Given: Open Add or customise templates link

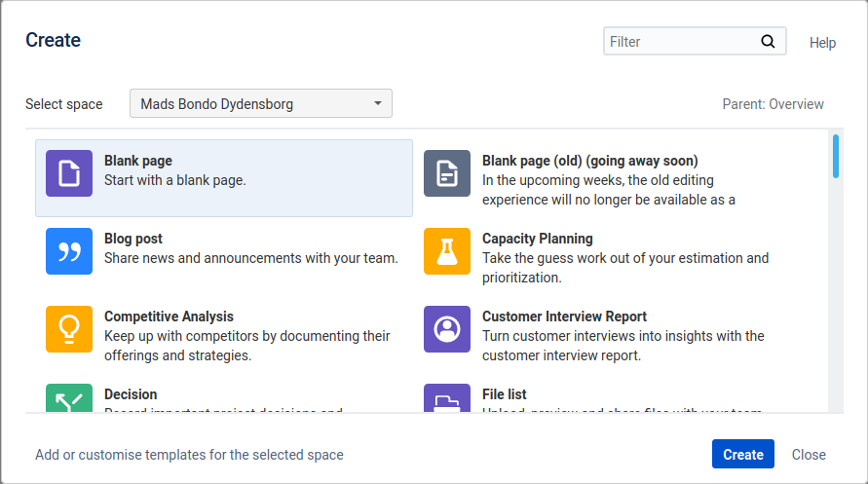Looking at the screenshot, I should [x=189, y=455].
